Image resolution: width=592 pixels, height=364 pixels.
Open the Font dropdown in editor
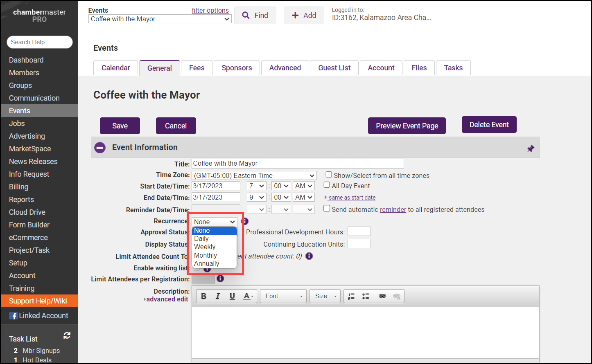tap(283, 297)
